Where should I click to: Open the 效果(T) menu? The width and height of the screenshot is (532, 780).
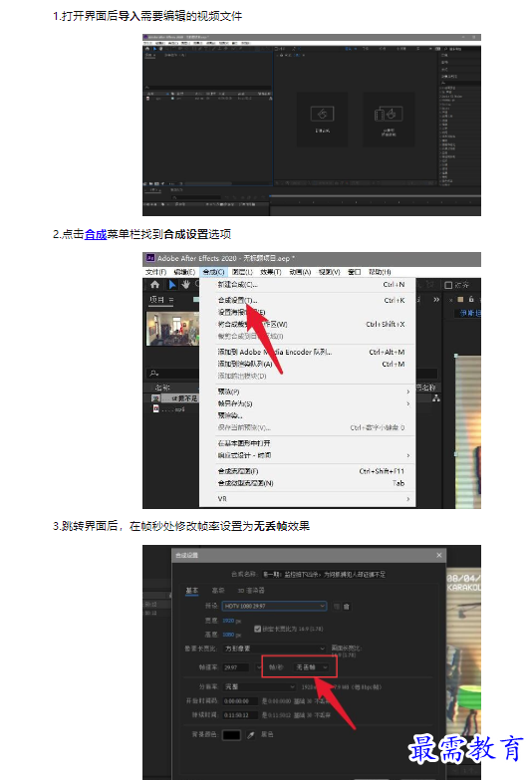[x=271, y=272]
